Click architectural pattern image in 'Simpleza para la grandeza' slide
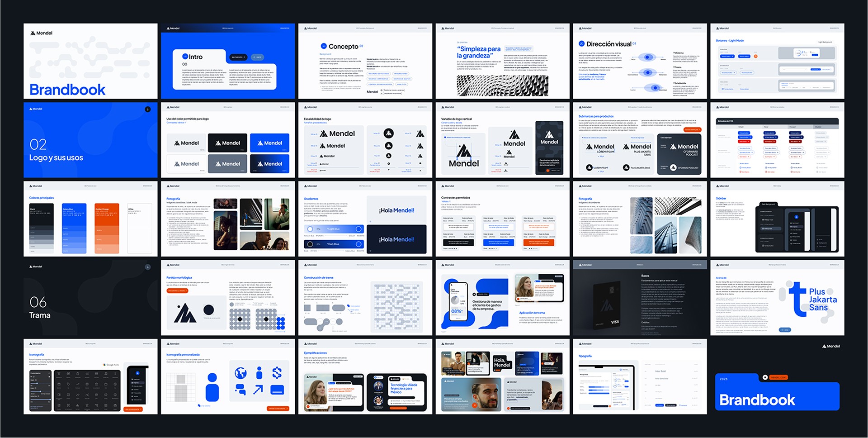This screenshot has width=868, height=438. click(502, 86)
